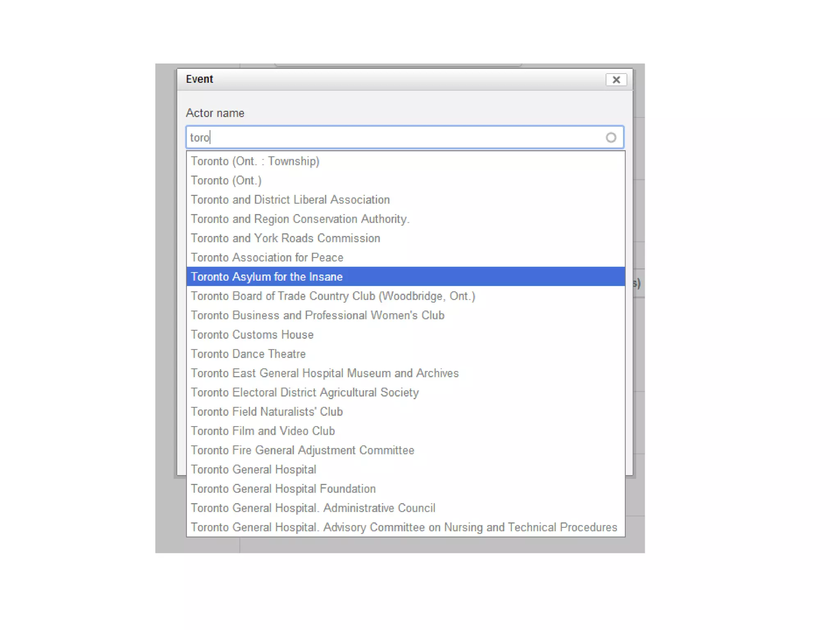Choose Toronto and York Roads Commission

tap(285, 238)
